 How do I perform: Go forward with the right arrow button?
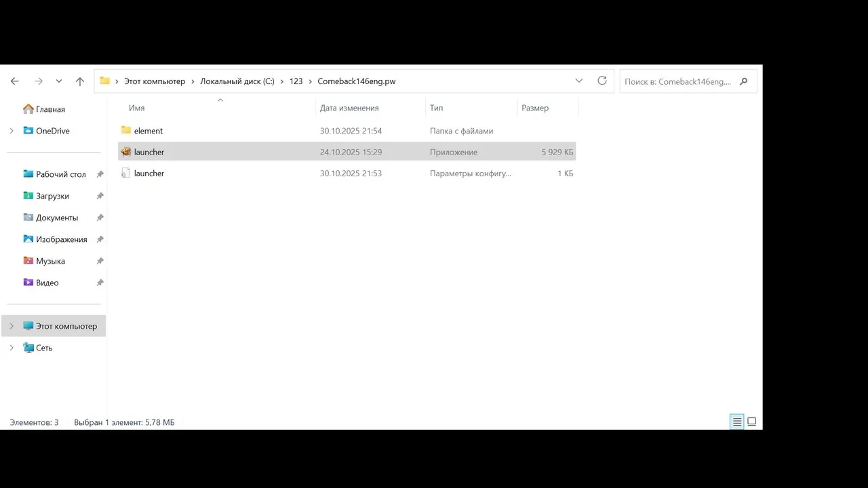(39, 81)
